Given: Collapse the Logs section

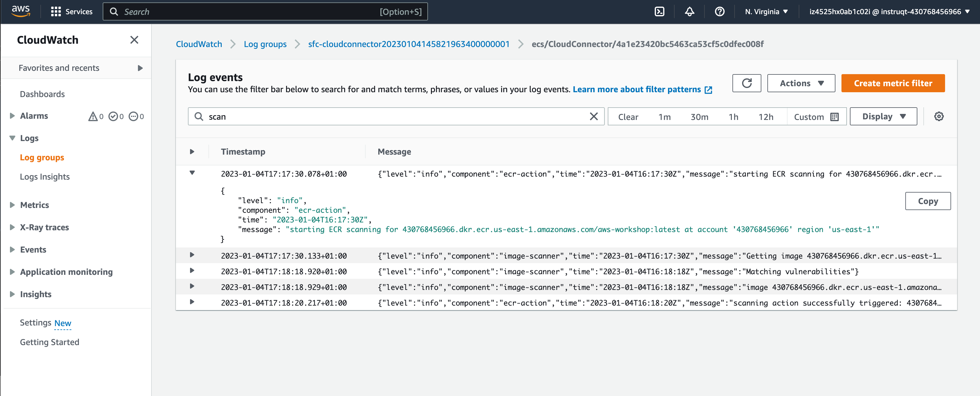Looking at the screenshot, I should (12, 138).
